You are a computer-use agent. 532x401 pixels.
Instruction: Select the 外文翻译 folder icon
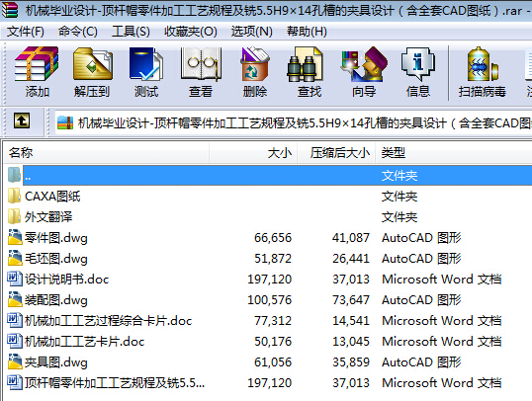coord(14,216)
